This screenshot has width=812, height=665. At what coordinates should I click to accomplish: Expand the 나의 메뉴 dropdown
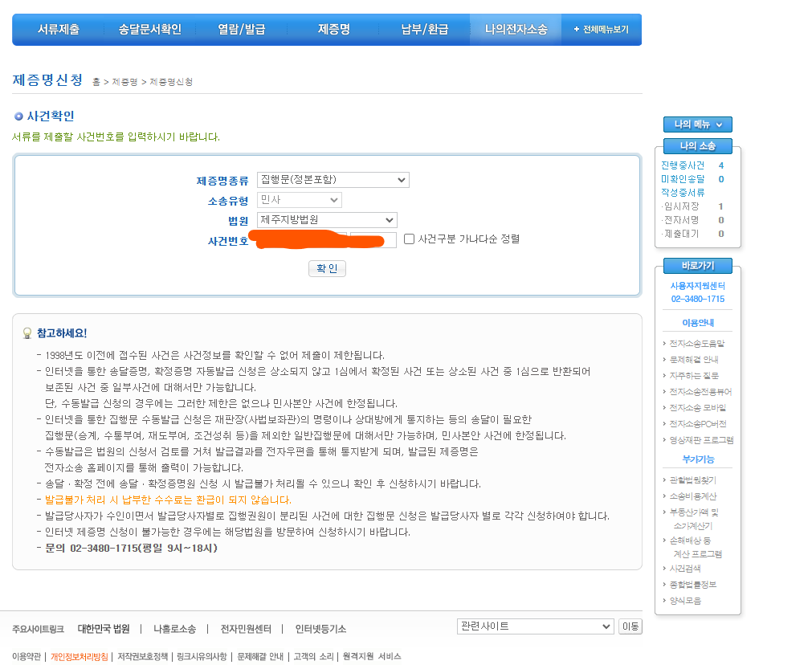(698, 124)
